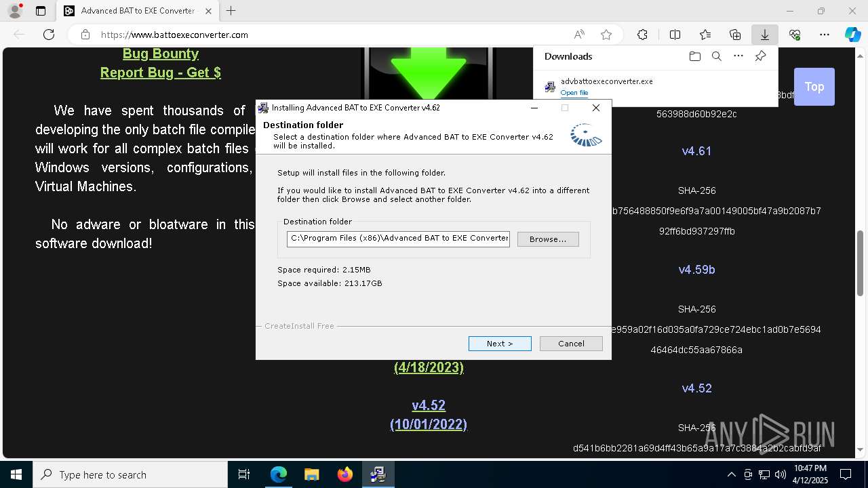Open the Browse folder dialog
The image size is (868, 488).
coord(548,239)
